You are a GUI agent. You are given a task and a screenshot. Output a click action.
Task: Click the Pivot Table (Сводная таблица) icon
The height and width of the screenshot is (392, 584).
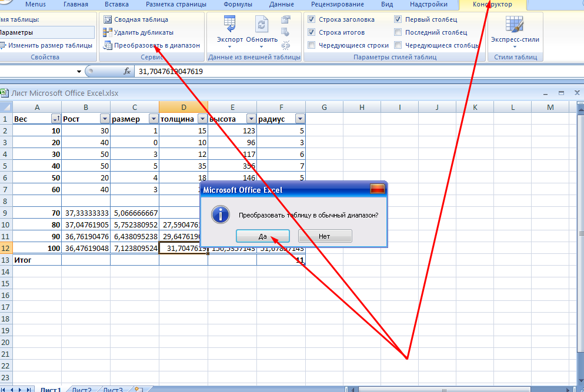coord(108,19)
